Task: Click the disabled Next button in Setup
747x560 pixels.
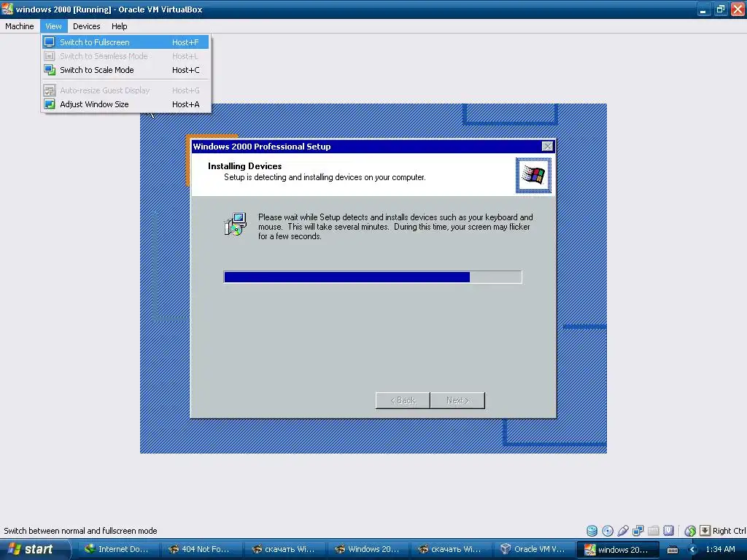Action: (x=457, y=400)
